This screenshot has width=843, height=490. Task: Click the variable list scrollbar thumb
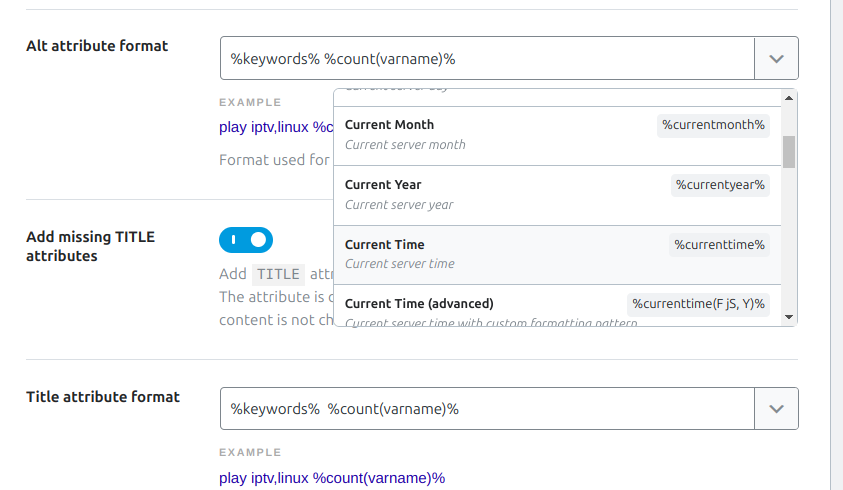[x=789, y=152]
